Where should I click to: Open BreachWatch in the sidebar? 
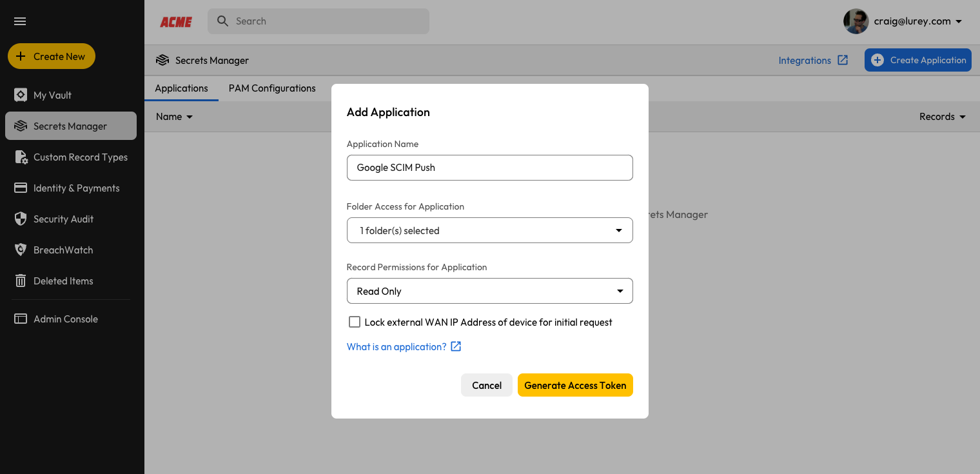(x=63, y=250)
